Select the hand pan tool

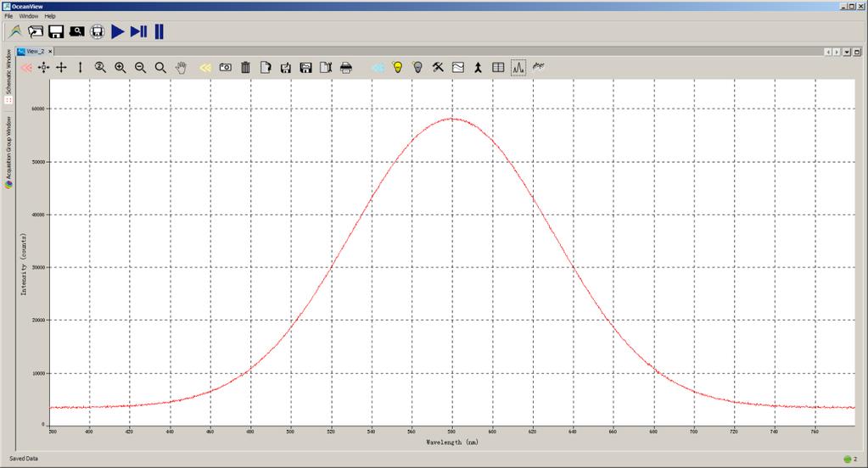pyautogui.click(x=181, y=68)
